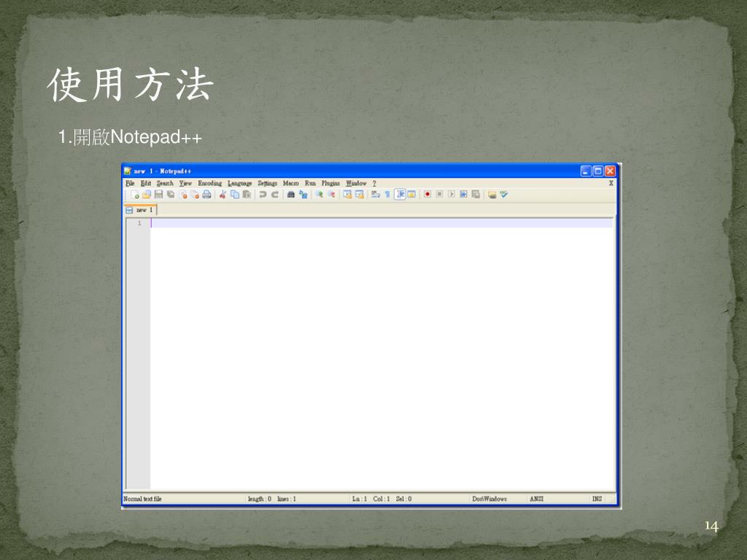
Task: Click Run macro multiple times icon
Action: (463, 194)
